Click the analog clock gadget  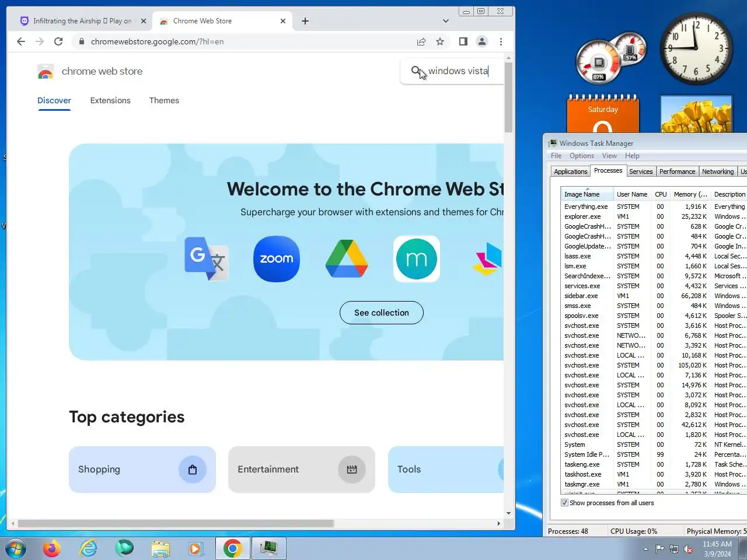coord(696,48)
